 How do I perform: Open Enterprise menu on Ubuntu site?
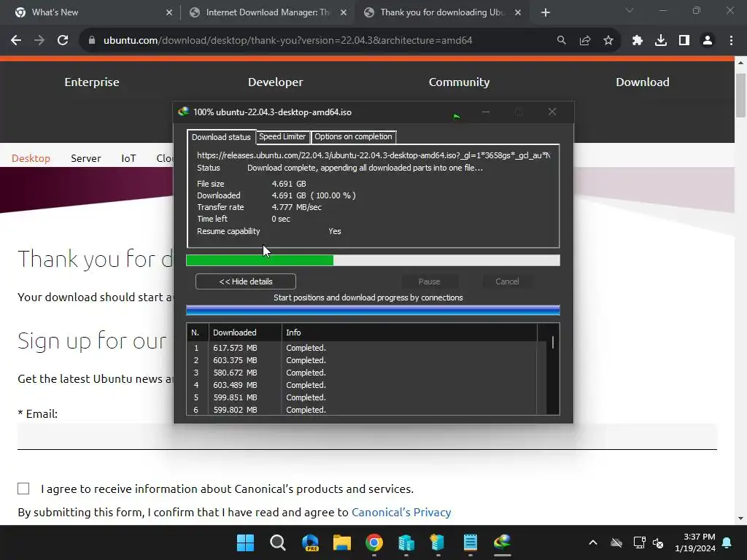(92, 82)
